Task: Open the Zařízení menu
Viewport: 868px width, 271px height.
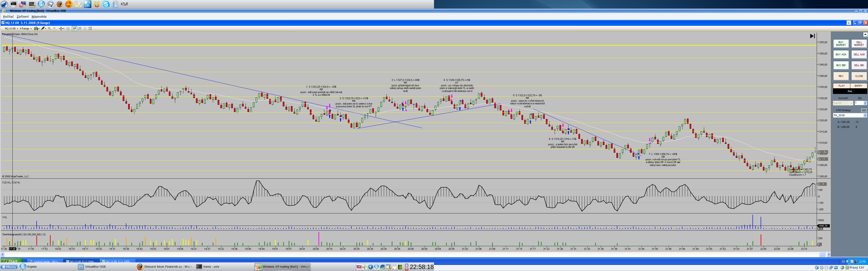Action: [x=23, y=16]
